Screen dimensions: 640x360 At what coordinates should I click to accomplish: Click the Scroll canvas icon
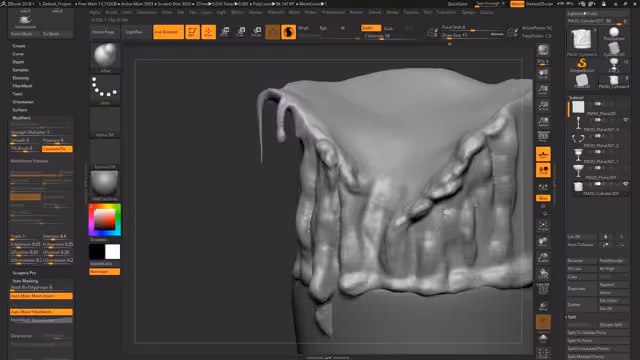tap(543, 74)
